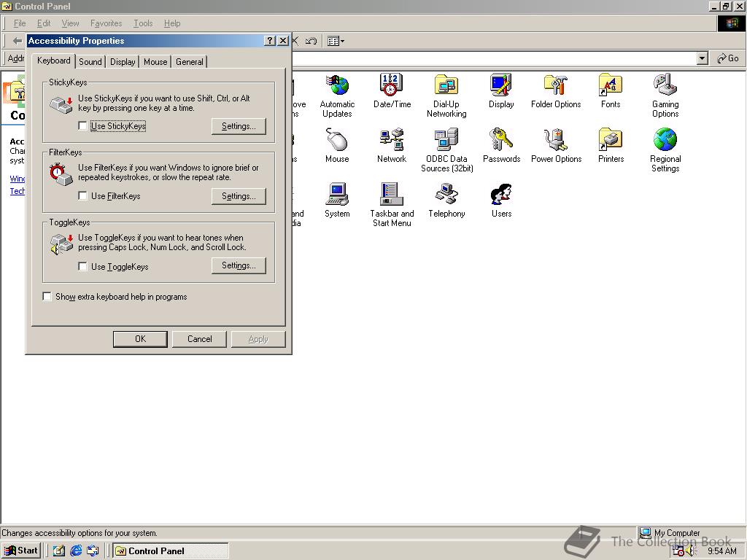Enable the Use StickyKeys checkbox
This screenshot has height=560, width=747.
[82, 125]
